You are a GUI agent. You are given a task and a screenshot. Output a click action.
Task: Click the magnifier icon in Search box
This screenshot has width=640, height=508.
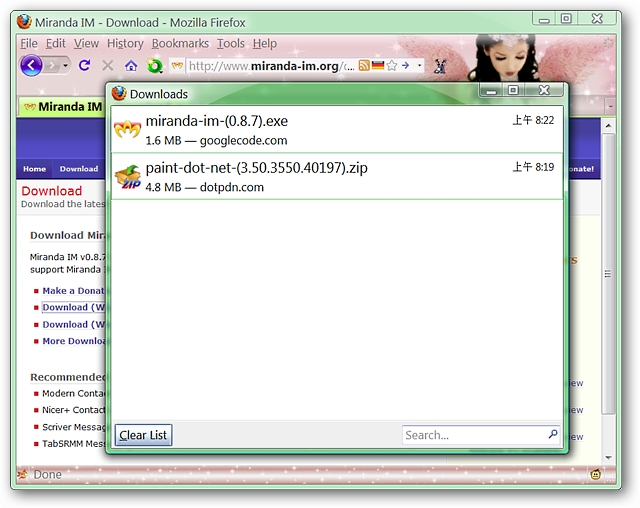click(x=553, y=434)
